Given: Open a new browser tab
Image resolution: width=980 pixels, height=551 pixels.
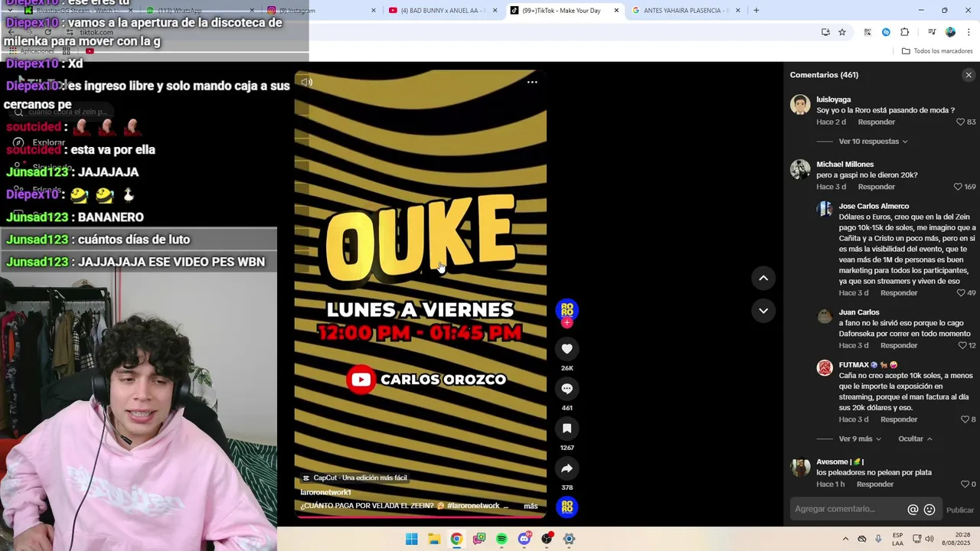Looking at the screenshot, I should click(756, 11).
